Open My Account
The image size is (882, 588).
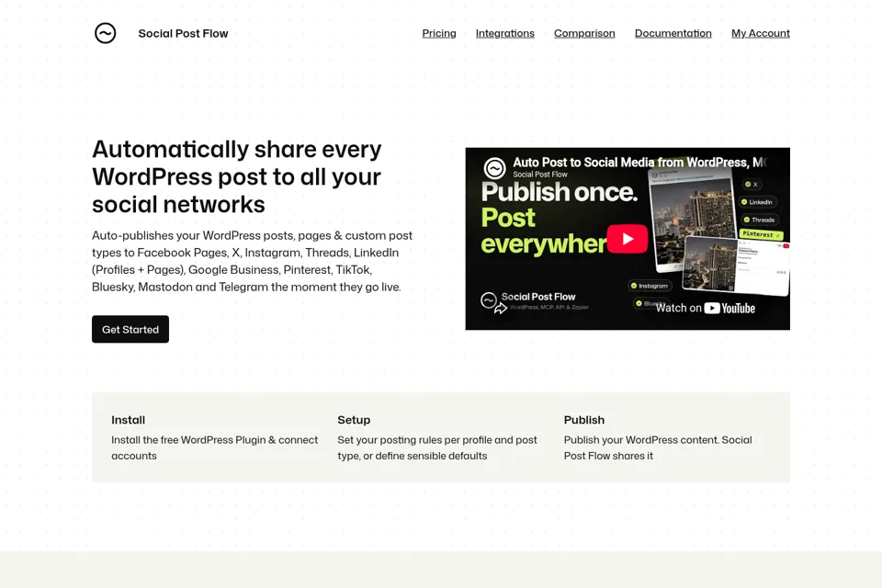761,33
